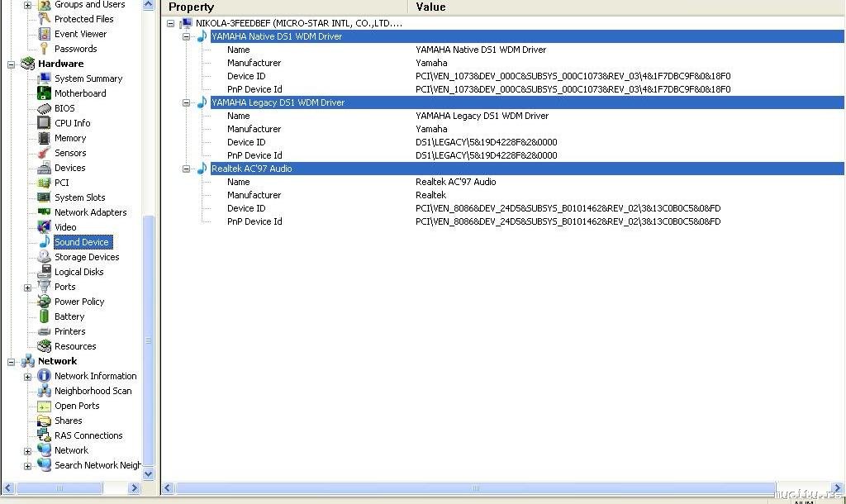Expand the Network Information node
The height and width of the screenshot is (504, 846).
[x=27, y=377]
